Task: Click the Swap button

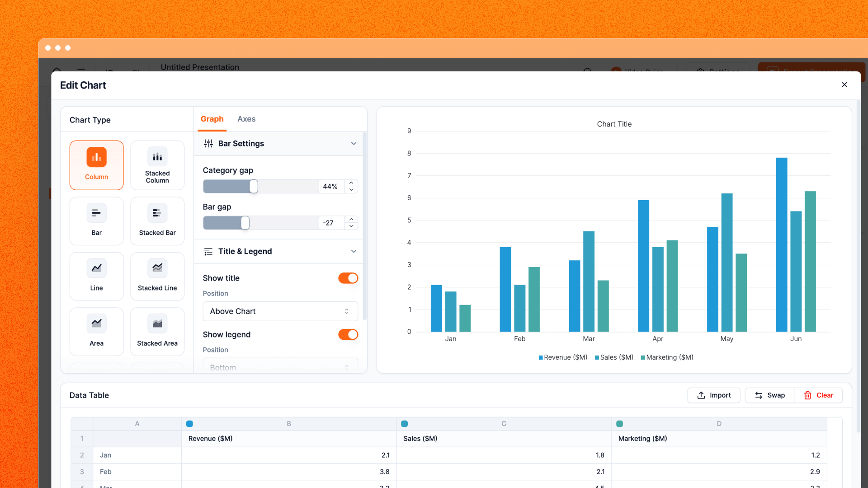Action: (769, 395)
